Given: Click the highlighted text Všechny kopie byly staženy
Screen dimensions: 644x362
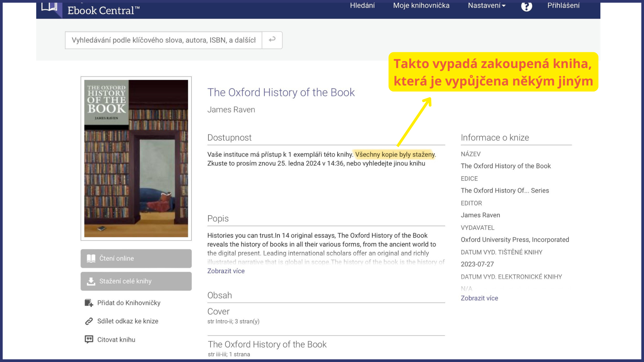Looking at the screenshot, I should pyautogui.click(x=395, y=155).
